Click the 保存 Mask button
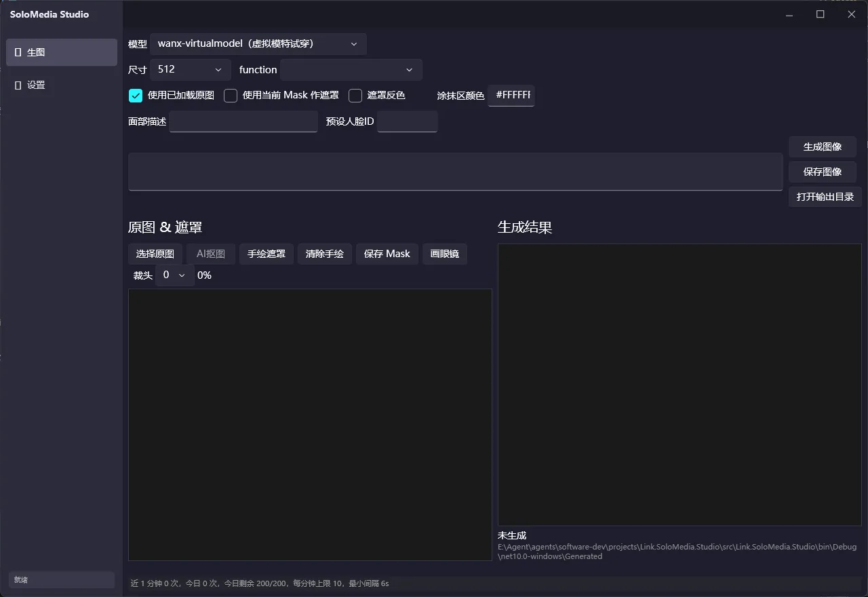This screenshot has height=597, width=868. coord(387,254)
